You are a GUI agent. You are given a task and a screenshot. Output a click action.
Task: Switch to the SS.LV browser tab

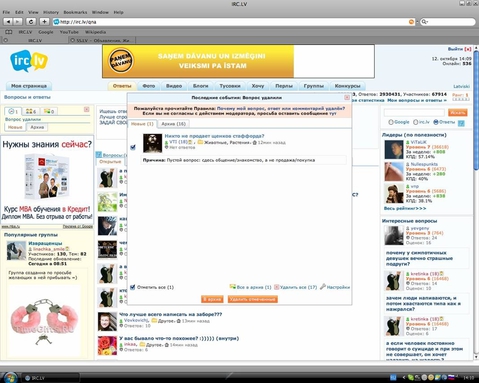[x=102, y=40]
